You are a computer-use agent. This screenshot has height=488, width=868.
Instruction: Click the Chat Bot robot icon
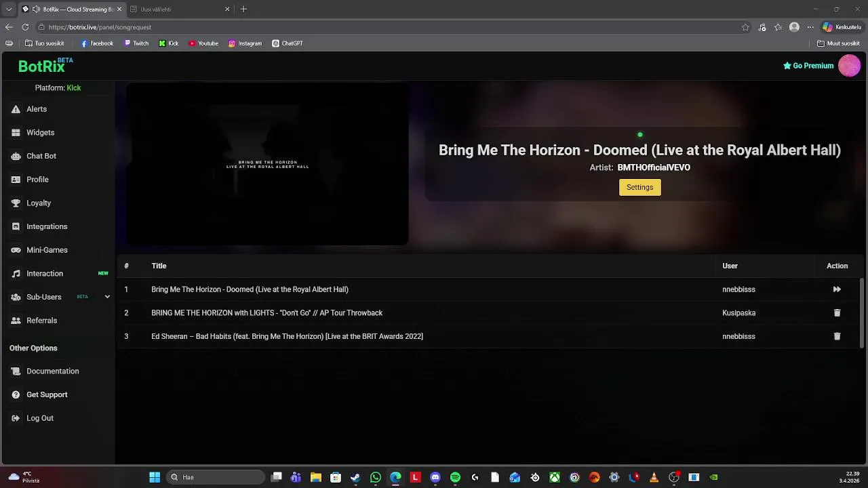[x=16, y=156]
